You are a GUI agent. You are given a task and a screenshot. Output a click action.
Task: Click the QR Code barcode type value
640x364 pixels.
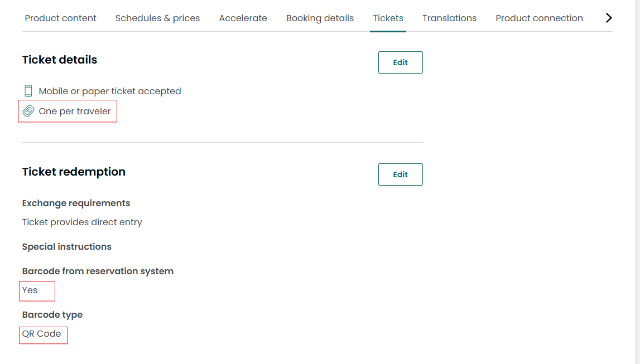[x=42, y=333]
